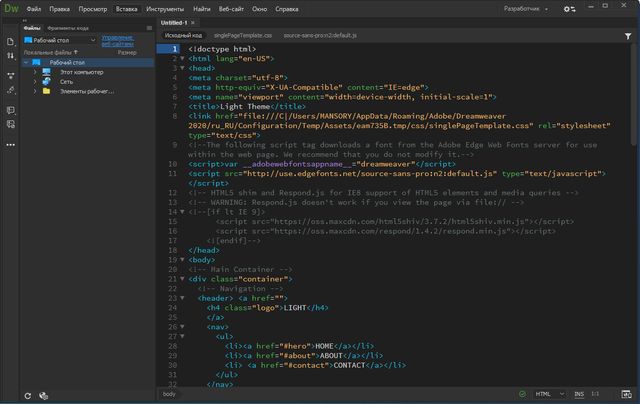640x404 pixels.
Task: Select 'Сеть' item in file tree
Action: (67, 82)
